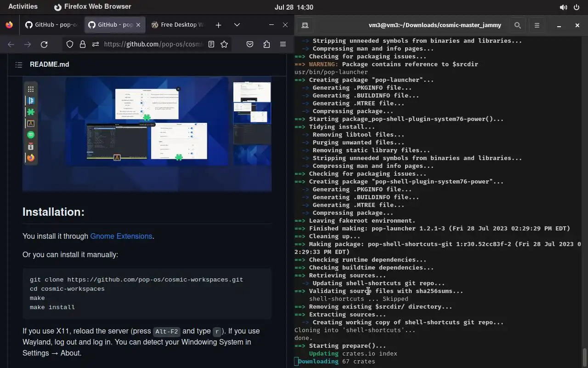Image resolution: width=588 pixels, height=368 pixels.
Task: Open site permissions icon in address bar
Action: pos(95,44)
